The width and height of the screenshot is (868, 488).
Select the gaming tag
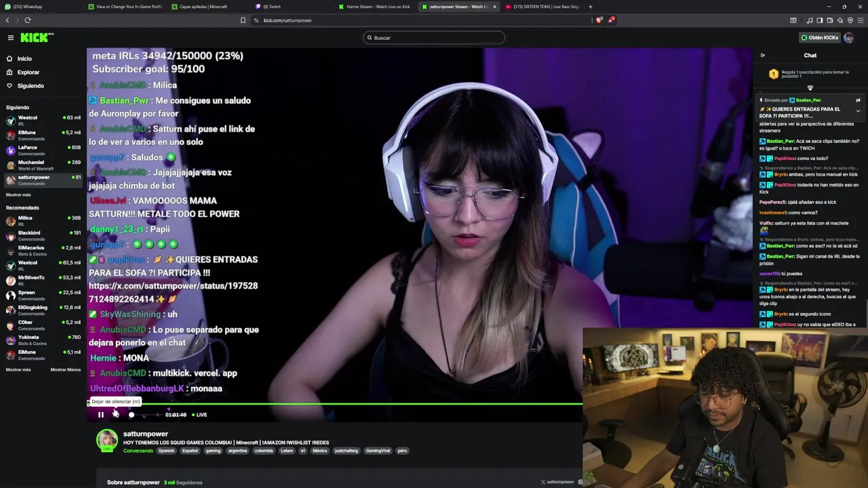click(213, 451)
